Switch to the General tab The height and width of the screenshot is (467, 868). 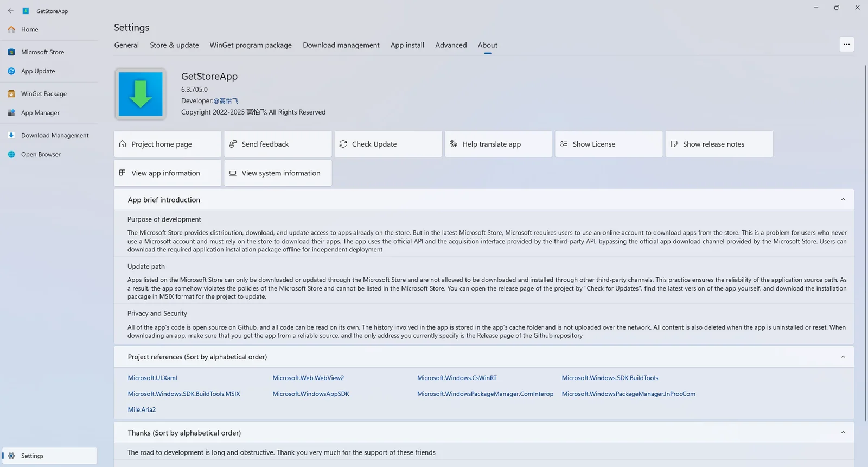tap(126, 45)
